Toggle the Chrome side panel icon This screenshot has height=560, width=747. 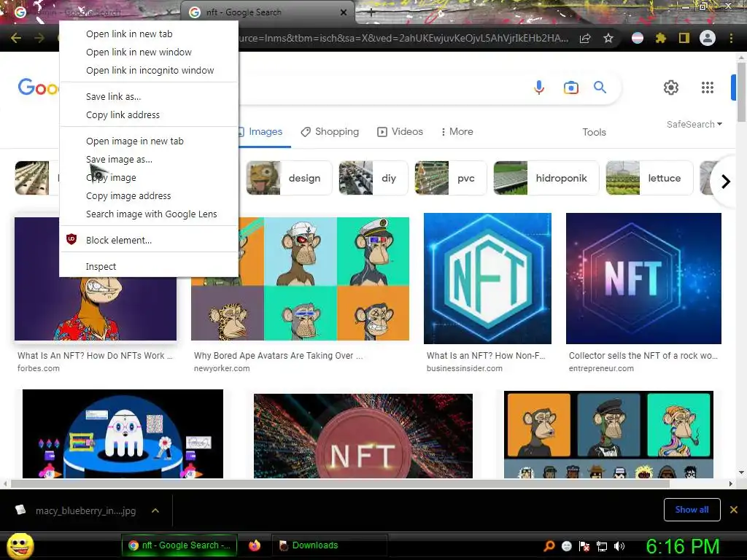tap(684, 38)
